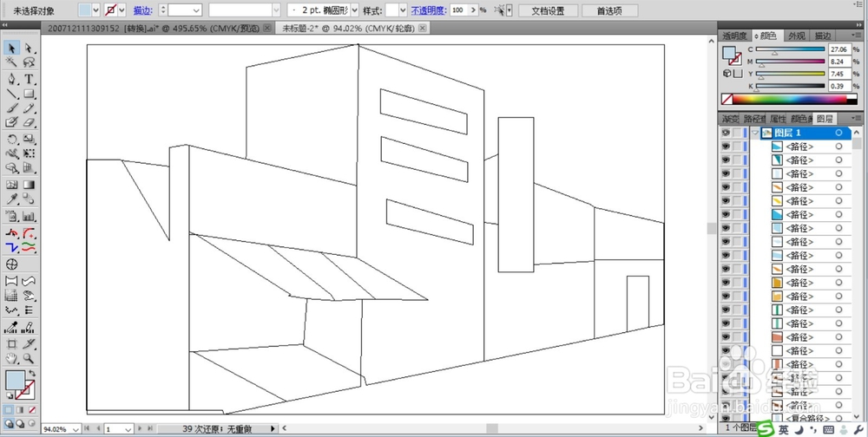Open the stroke color dropdown in control bar

122,10
